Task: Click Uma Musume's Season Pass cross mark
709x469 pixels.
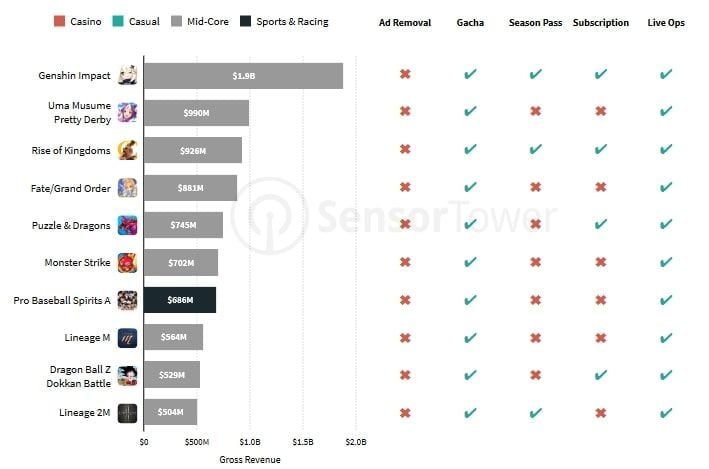Action: [535, 111]
